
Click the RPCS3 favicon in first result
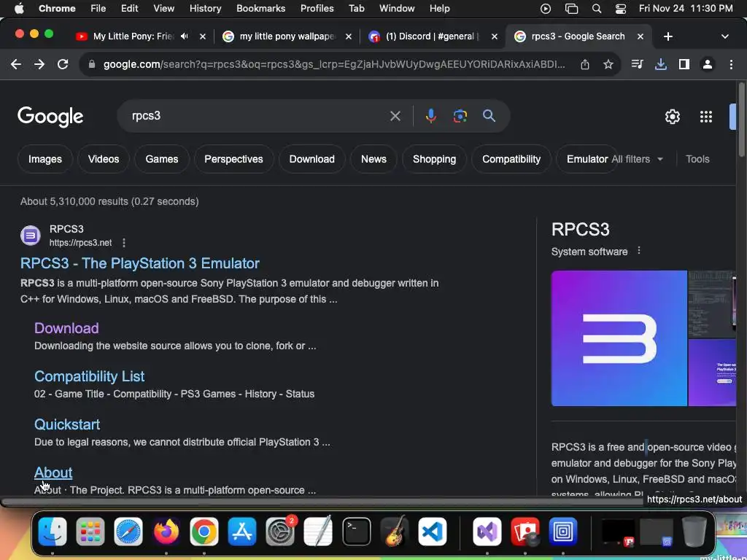pos(31,236)
